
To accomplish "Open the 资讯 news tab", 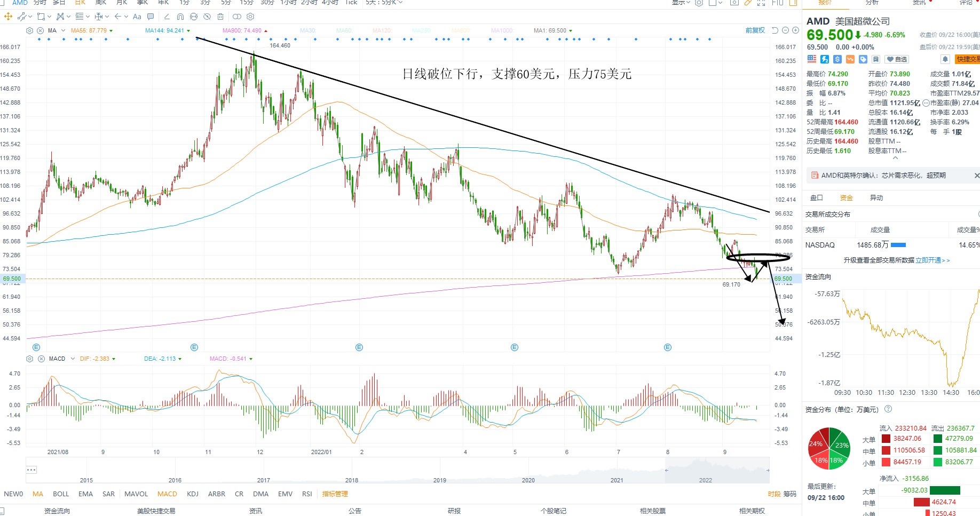I will pos(919,2).
